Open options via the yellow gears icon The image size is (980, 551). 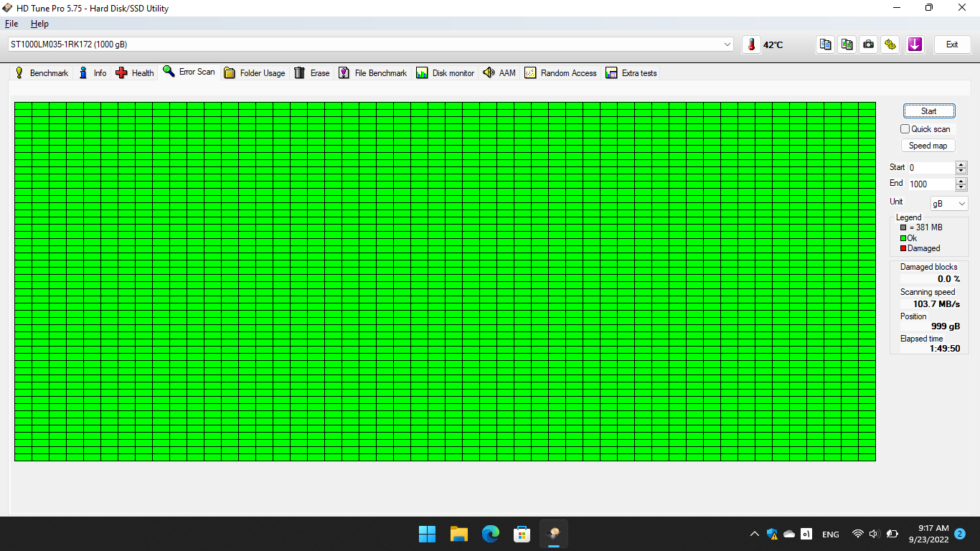coord(890,44)
